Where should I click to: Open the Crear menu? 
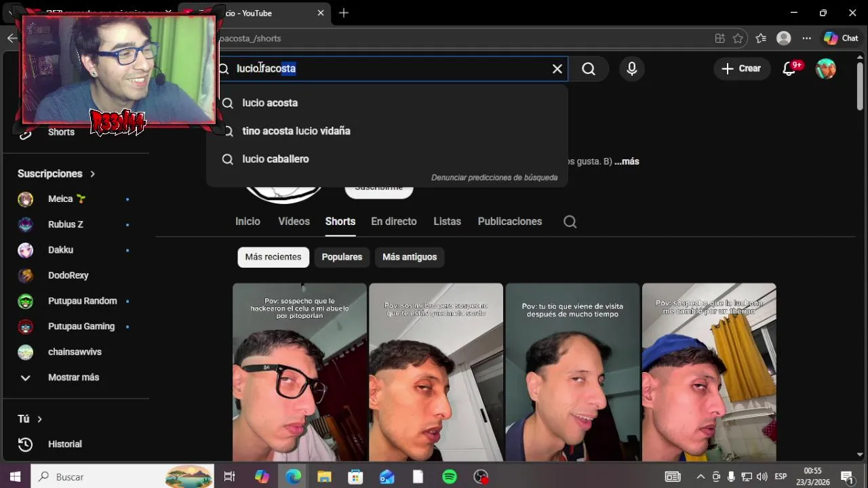(x=742, y=68)
